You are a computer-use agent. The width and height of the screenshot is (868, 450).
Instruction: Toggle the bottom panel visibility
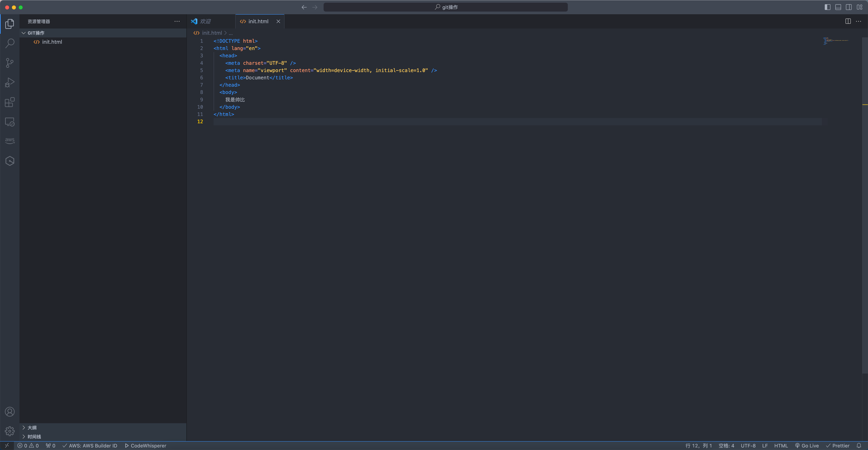pyautogui.click(x=838, y=7)
